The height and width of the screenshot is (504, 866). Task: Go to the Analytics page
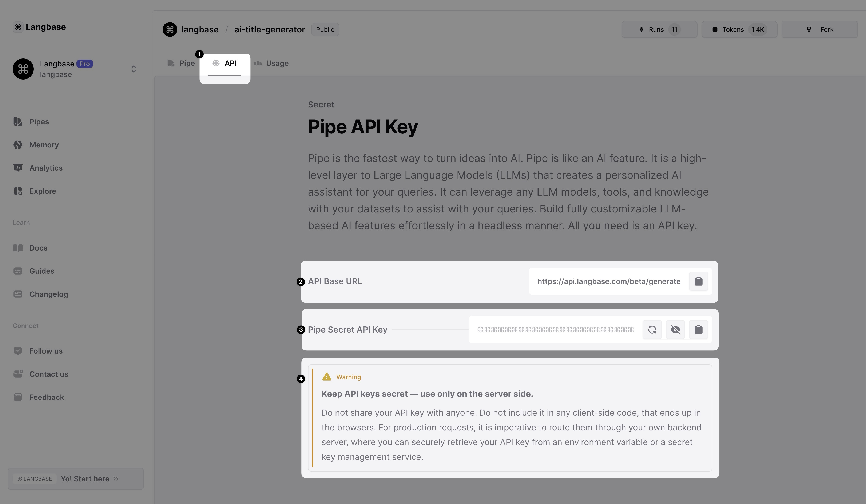coord(46,168)
